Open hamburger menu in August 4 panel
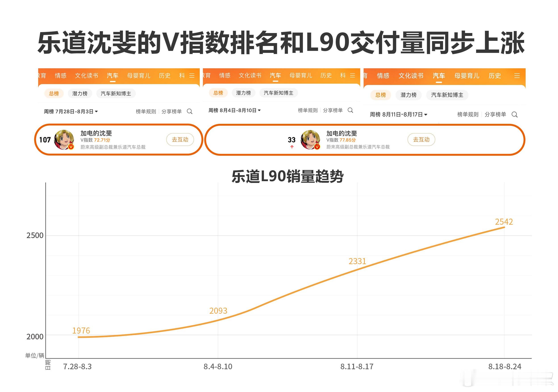The image size is (558, 392). [352, 75]
